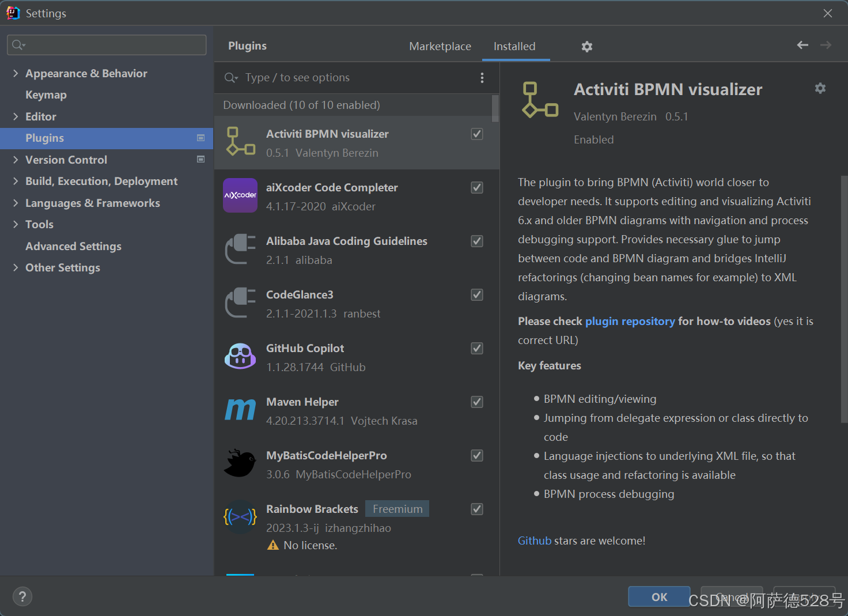The width and height of the screenshot is (848, 616).
Task: Click the OK button
Action: pos(658,596)
